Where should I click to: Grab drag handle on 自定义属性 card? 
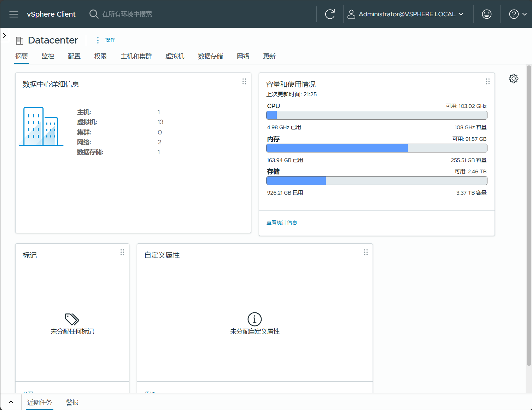366,252
